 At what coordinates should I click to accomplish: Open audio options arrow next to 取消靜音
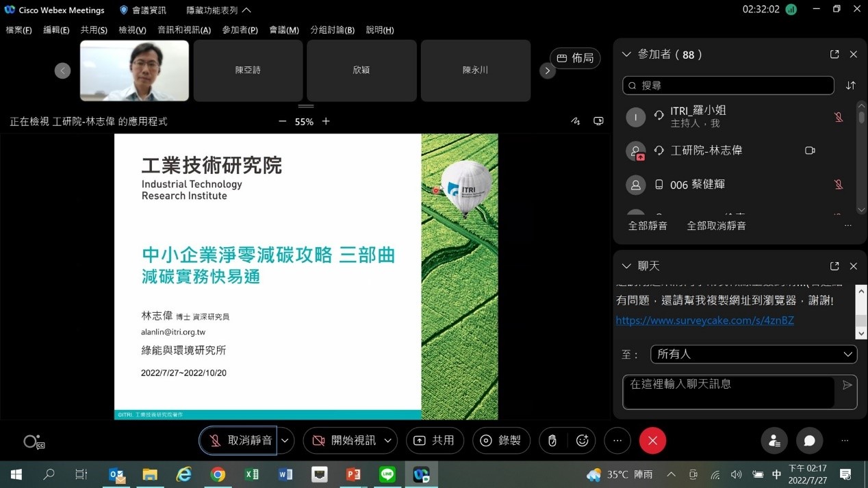[285, 441]
